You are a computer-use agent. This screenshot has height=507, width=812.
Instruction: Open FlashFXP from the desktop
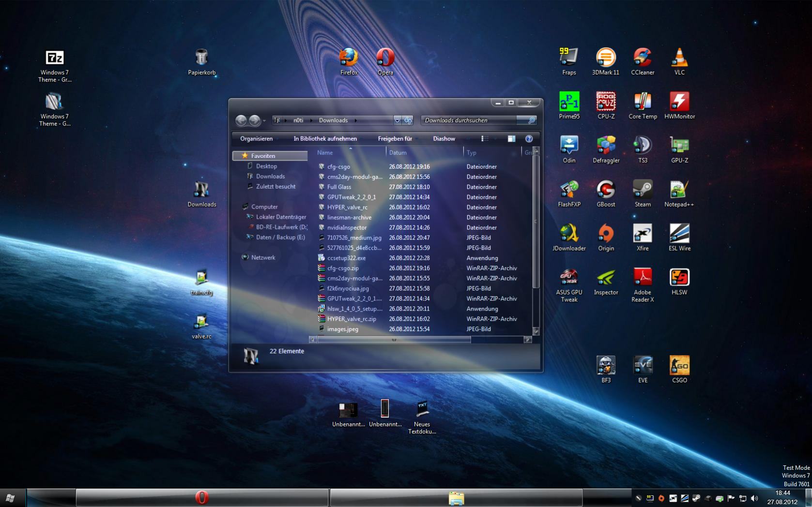click(569, 194)
